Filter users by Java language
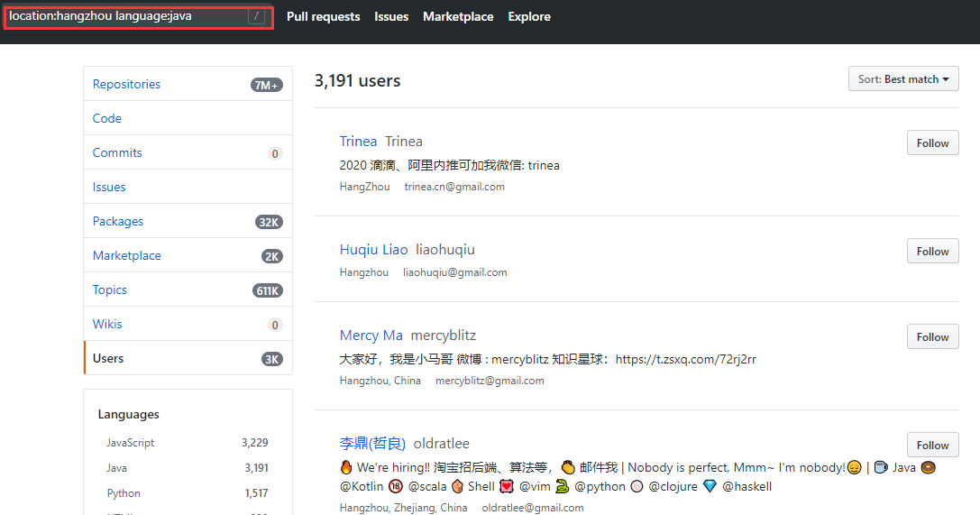The height and width of the screenshot is (515, 980). 187,467
